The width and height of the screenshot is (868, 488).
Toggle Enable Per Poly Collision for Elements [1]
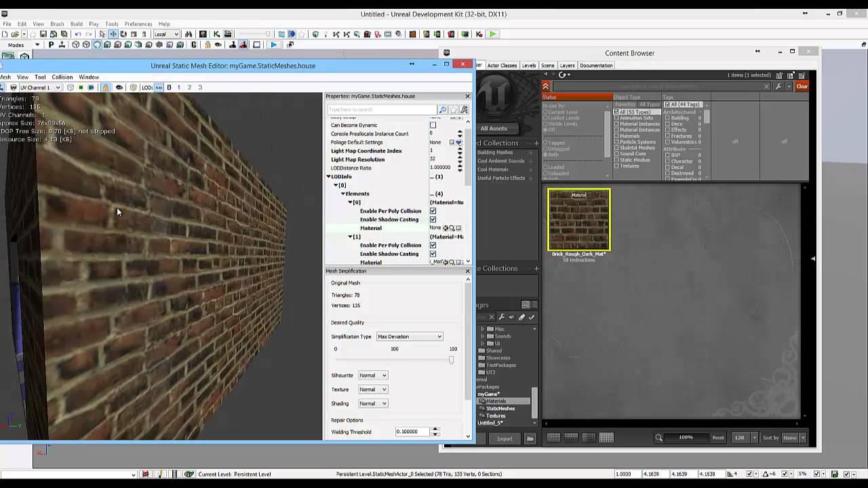[x=433, y=245]
